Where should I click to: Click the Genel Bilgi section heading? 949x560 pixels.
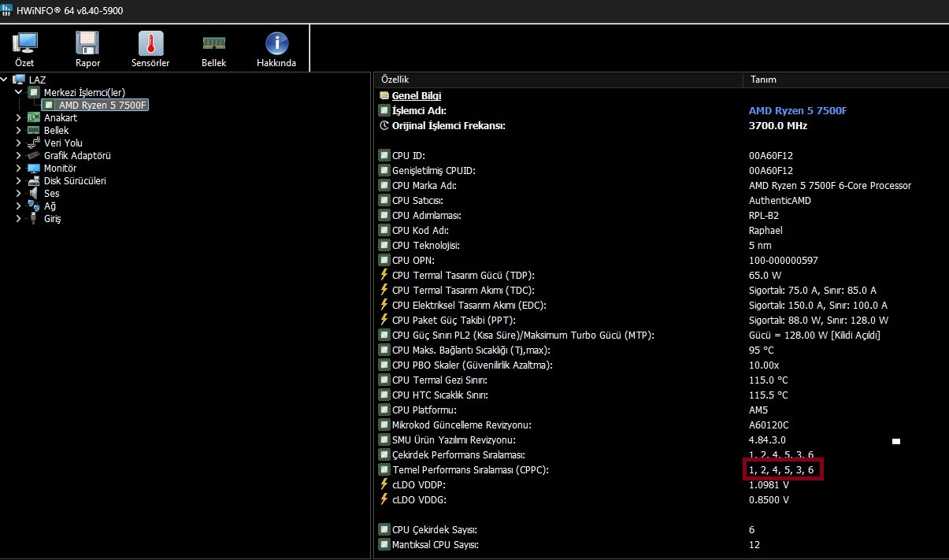click(417, 96)
